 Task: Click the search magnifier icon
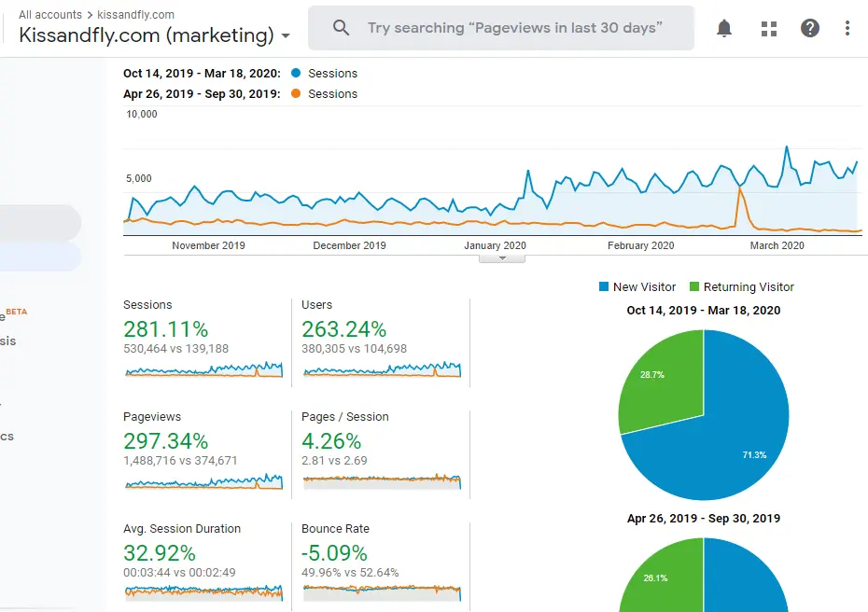(x=341, y=27)
